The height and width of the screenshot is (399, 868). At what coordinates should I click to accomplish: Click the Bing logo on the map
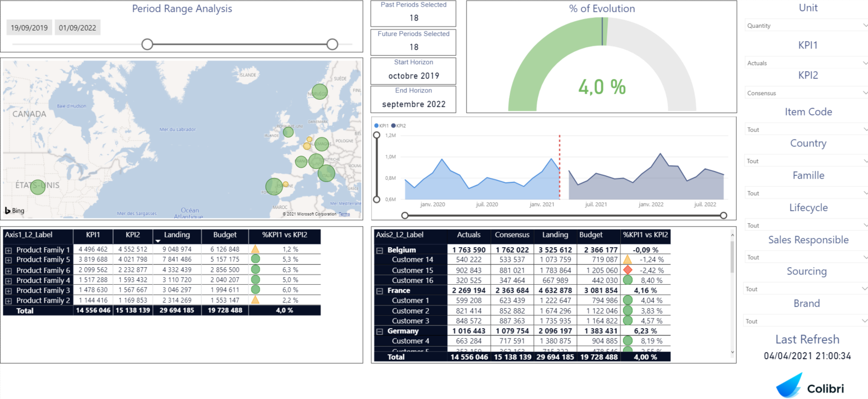pos(15,211)
